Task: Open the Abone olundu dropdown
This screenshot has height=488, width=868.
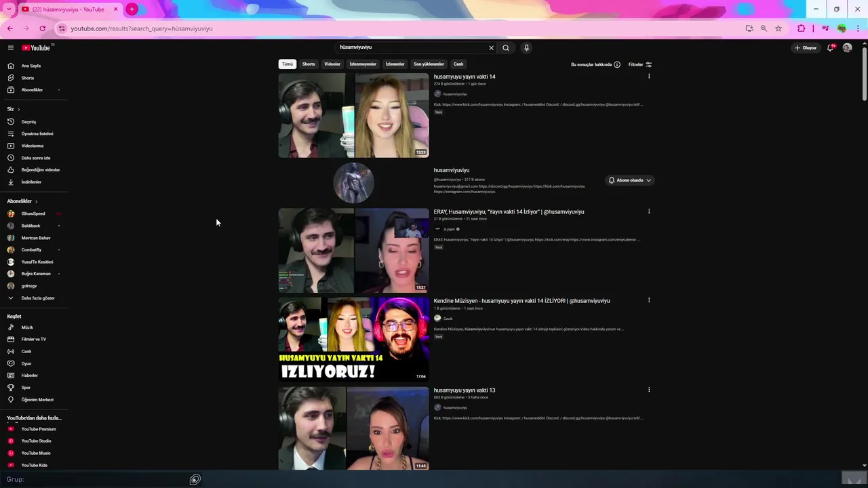Action: coord(630,180)
